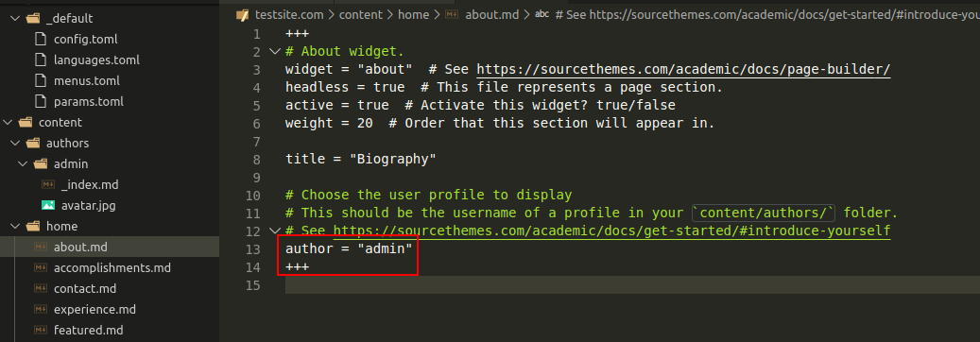Viewport: 980px width, 342px height.
Task: Open accomplishments.md file
Action: coord(112,267)
